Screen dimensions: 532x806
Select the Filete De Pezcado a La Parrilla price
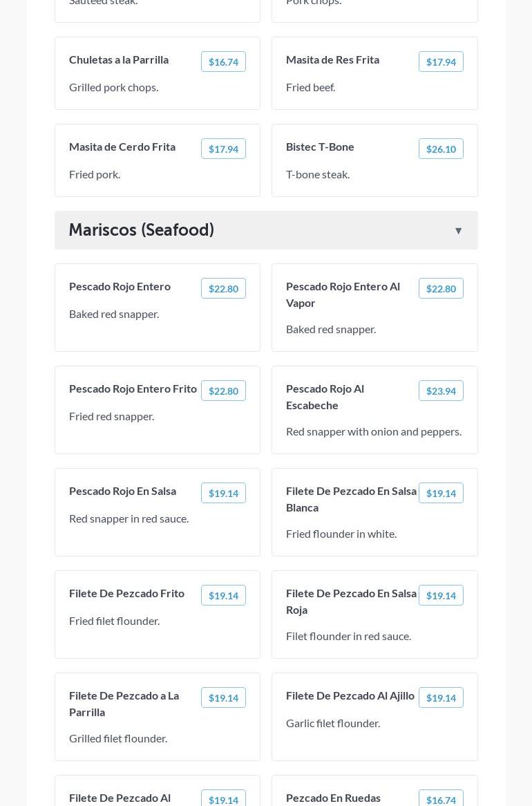223,698
